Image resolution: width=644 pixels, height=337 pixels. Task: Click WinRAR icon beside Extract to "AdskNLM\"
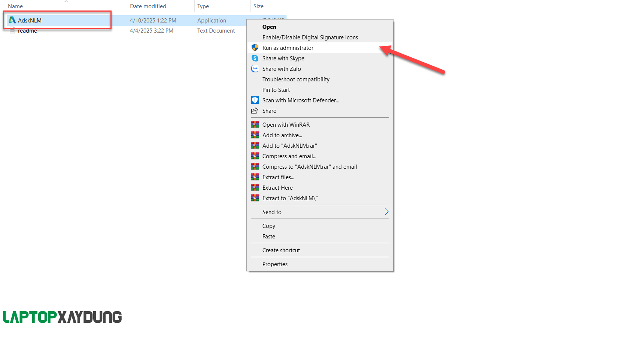255,198
